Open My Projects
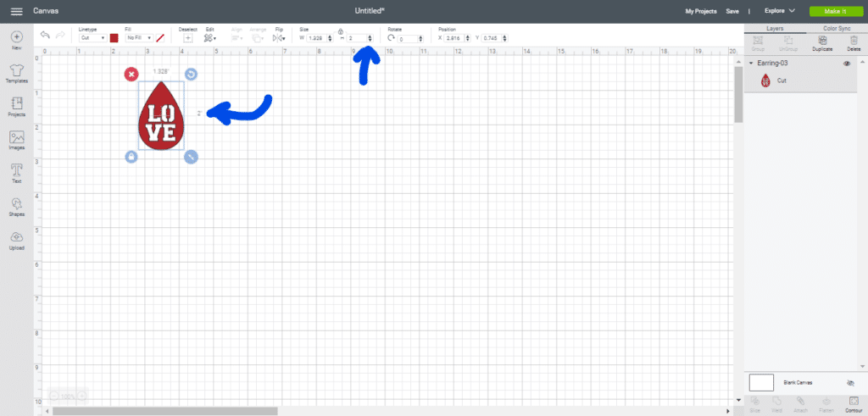The height and width of the screenshot is (416, 868). tap(700, 11)
